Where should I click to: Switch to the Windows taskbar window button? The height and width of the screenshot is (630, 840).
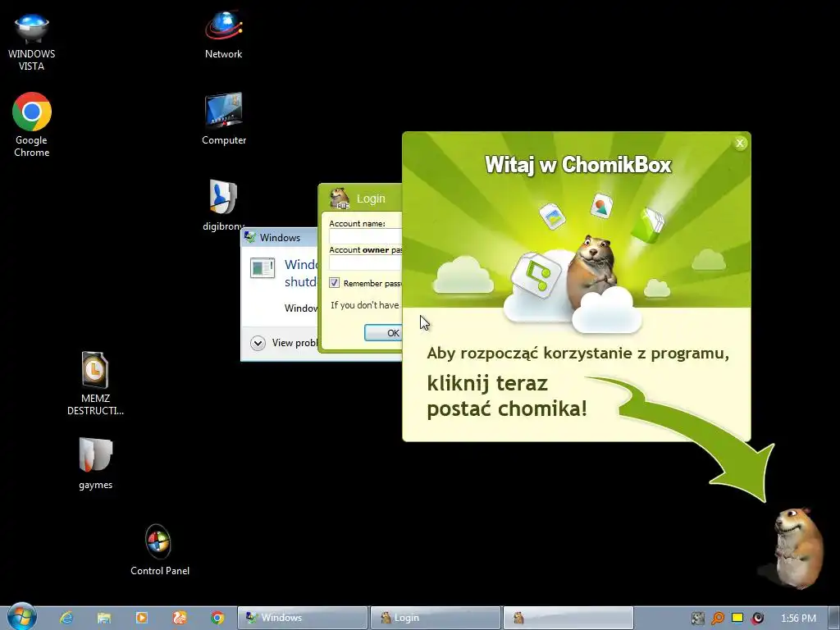303,618
